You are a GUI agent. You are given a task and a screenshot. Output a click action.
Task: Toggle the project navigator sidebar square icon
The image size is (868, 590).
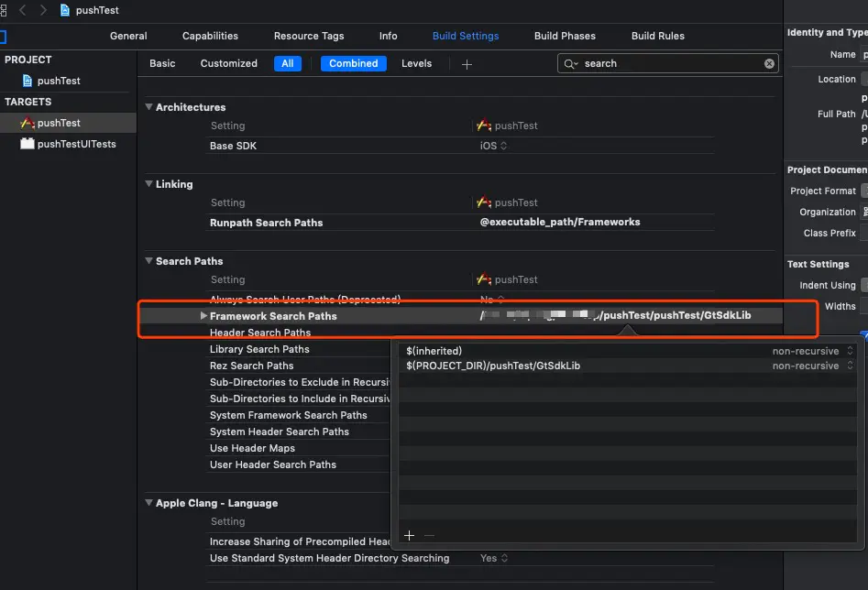pos(3,37)
